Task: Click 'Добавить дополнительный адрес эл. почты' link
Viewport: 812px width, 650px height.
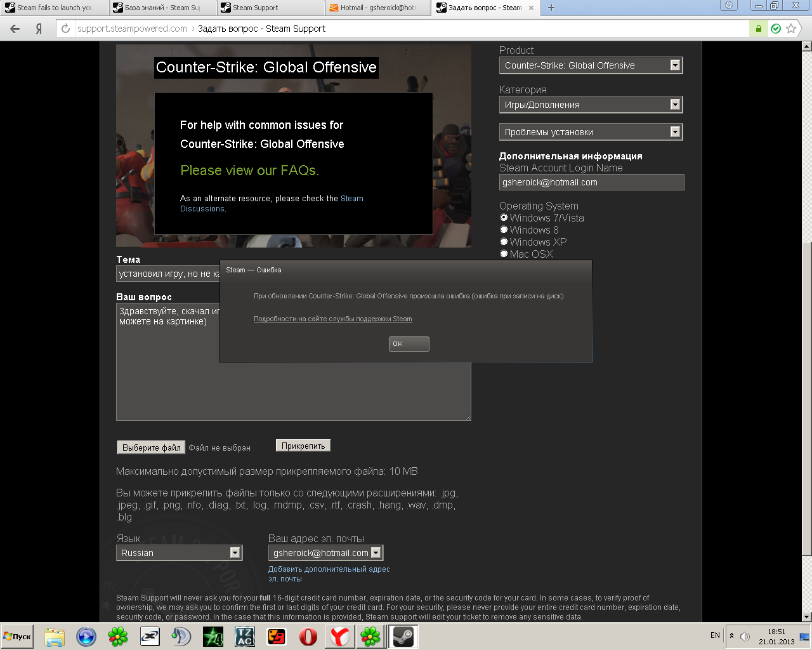Action: point(329,574)
